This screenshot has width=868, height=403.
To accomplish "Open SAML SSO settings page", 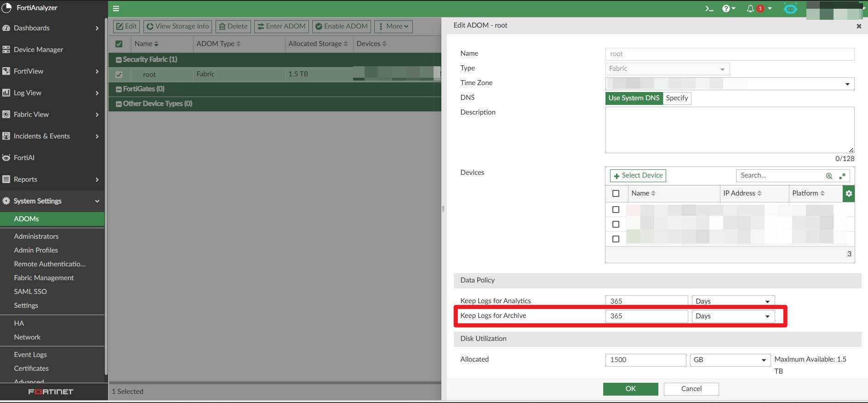I will (30, 292).
